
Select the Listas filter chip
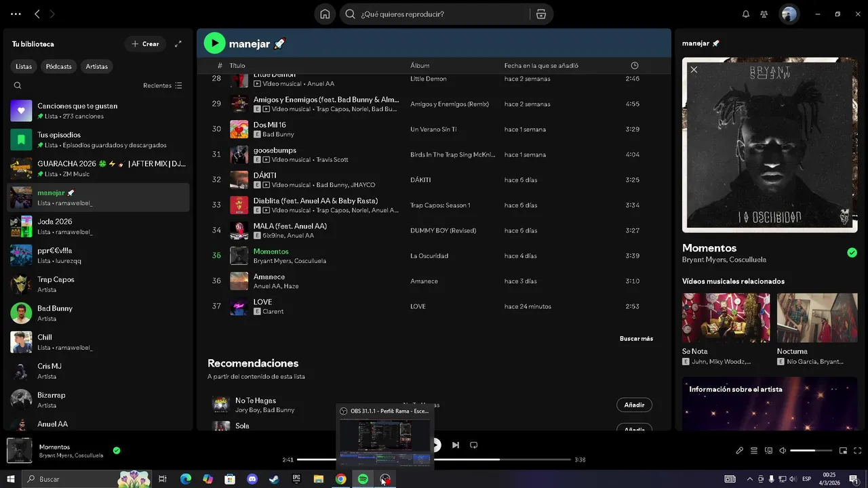click(24, 66)
